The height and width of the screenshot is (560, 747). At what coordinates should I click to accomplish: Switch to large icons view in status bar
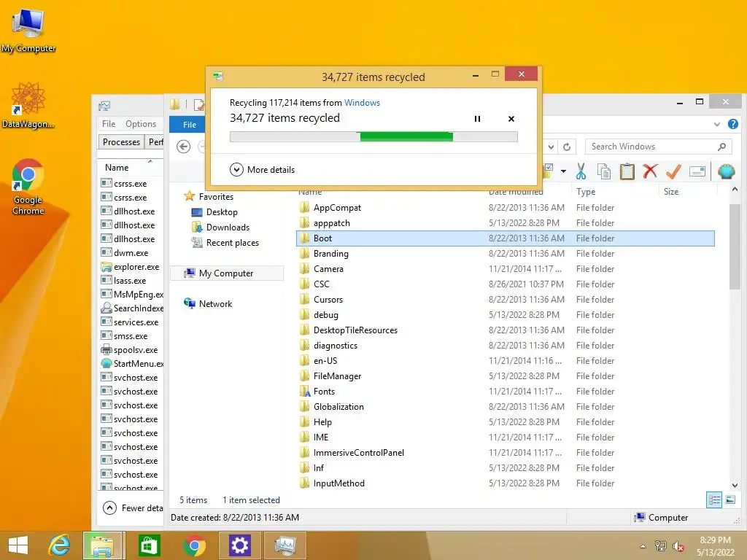coord(730,499)
